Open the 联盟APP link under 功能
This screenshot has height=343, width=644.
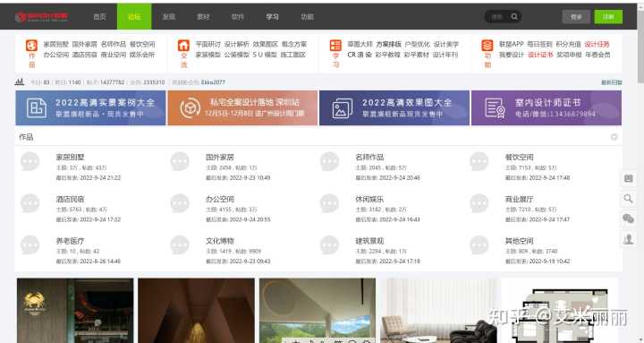click(x=512, y=44)
